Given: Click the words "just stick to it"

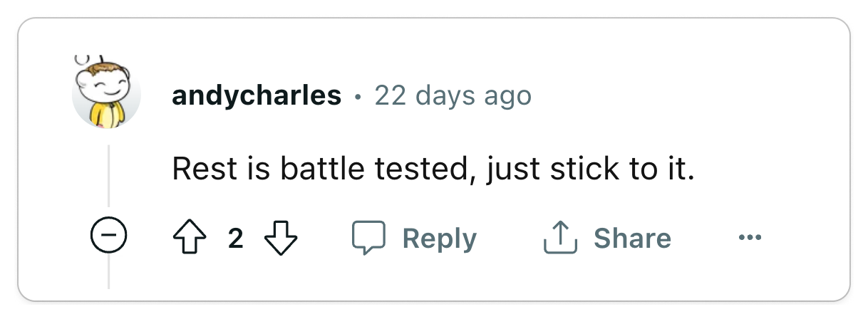Looking at the screenshot, I should tap(590, 169).
